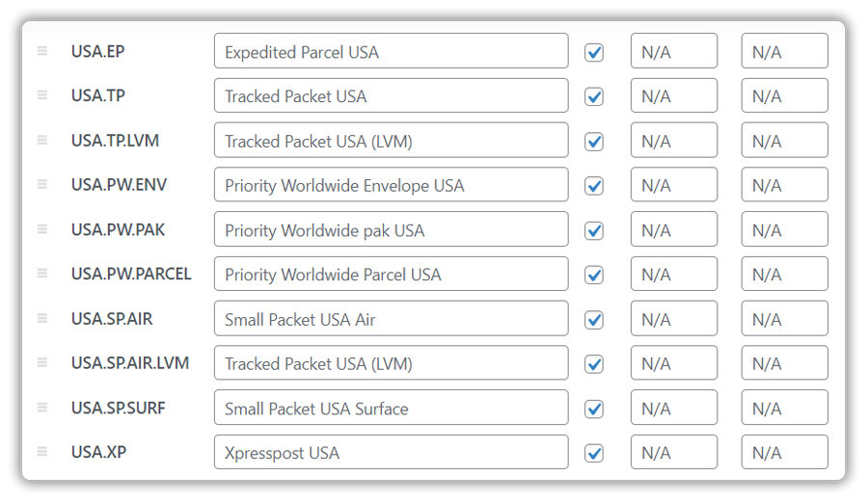Click the USA.SP.AIR.LVM service code label
This screenshot has height=502, width=868.
click(x=130, y=363)
